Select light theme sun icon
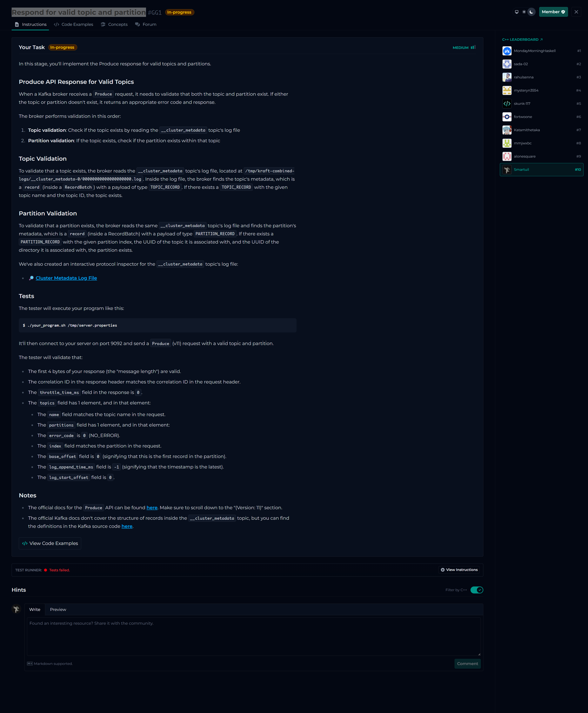The image size is (588, 713). (524, 12)
